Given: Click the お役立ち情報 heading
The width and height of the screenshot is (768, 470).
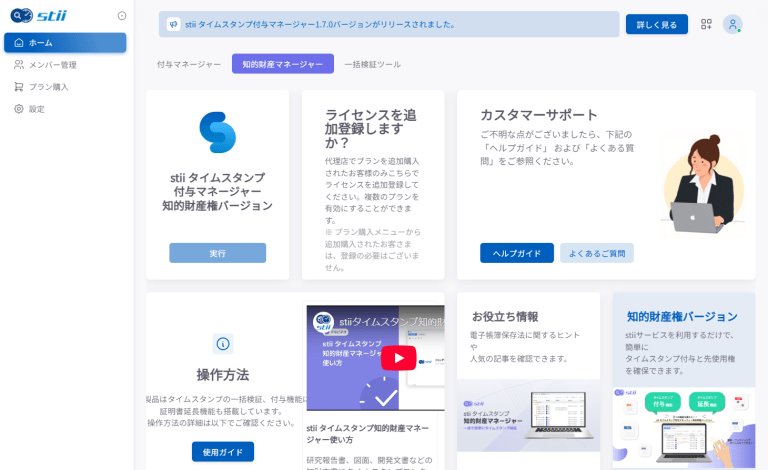Looking at the screenshot, I should (504, 317).
